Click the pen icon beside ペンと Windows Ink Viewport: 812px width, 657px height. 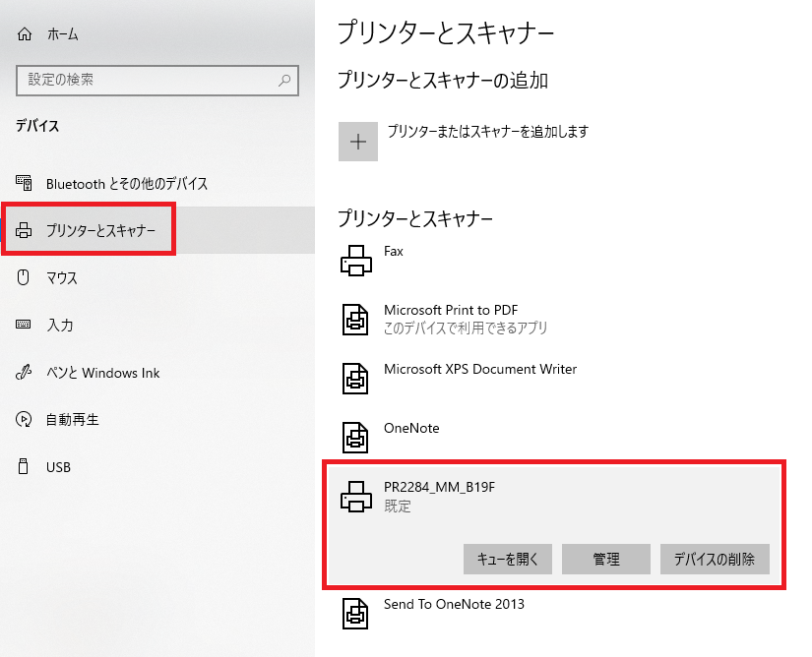[24, 372]
